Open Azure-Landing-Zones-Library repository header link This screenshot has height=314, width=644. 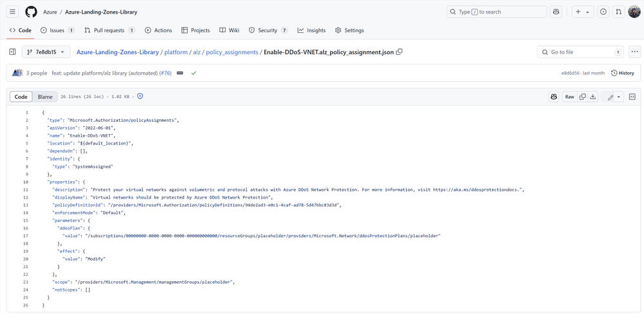101,12
